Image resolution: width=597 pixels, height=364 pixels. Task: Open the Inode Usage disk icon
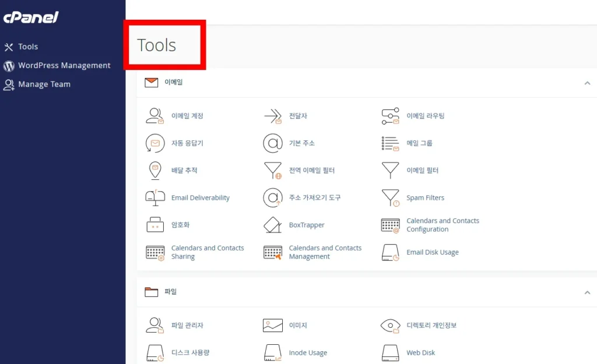(x=273, y=352)
